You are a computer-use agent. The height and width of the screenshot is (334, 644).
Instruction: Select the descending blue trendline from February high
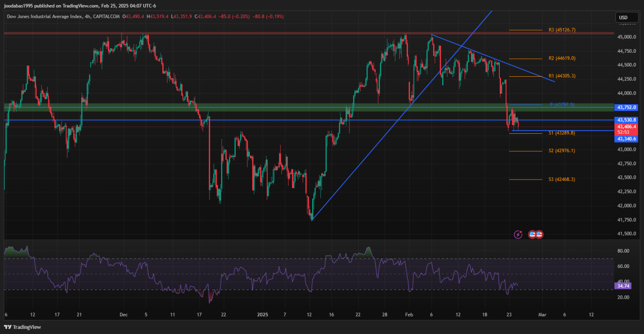coord(493,58)
